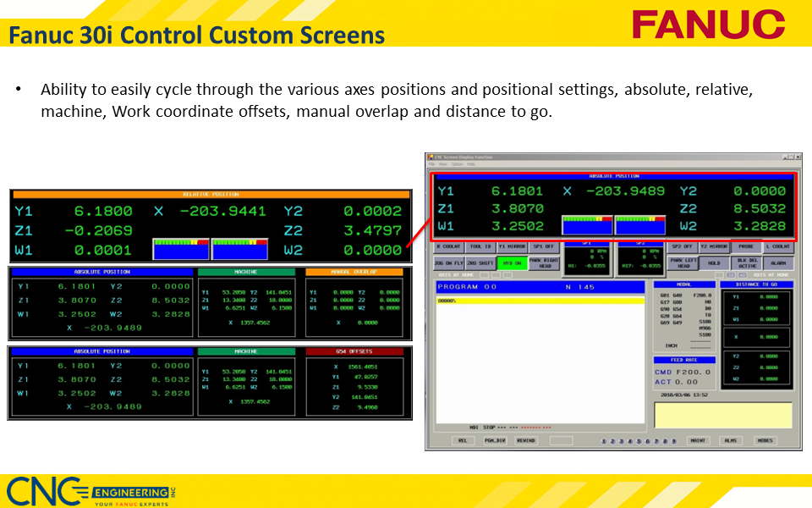Select the TOOL ID function key
The height and width of the screenshot is (508, 812).
click(x=480, y=248)
